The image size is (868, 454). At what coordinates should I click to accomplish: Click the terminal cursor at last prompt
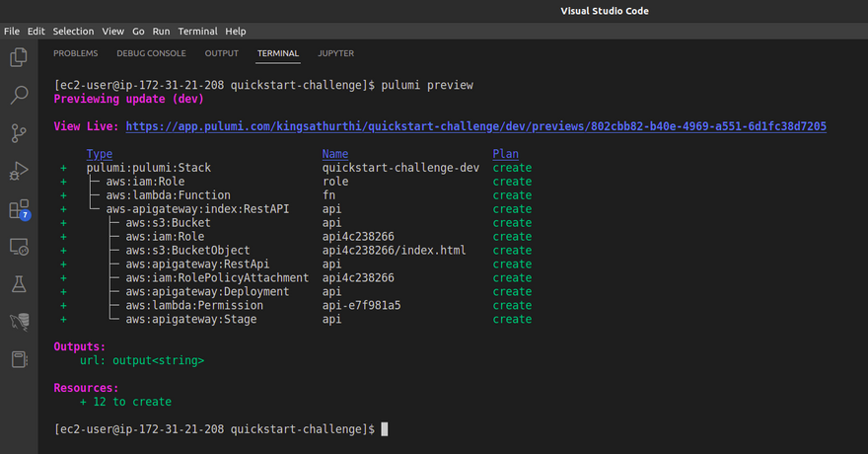tap(385, 429)
